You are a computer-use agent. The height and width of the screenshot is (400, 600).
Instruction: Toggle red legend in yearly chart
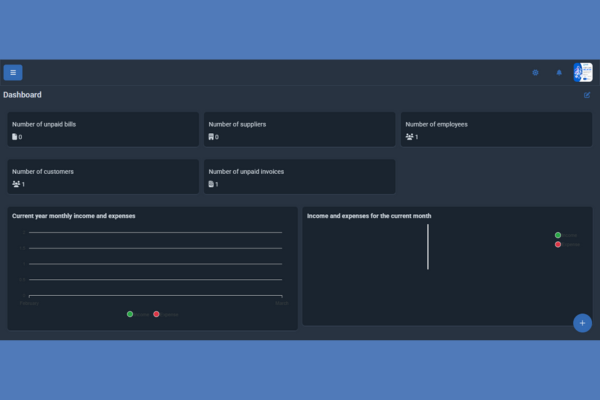pos(156,314)
